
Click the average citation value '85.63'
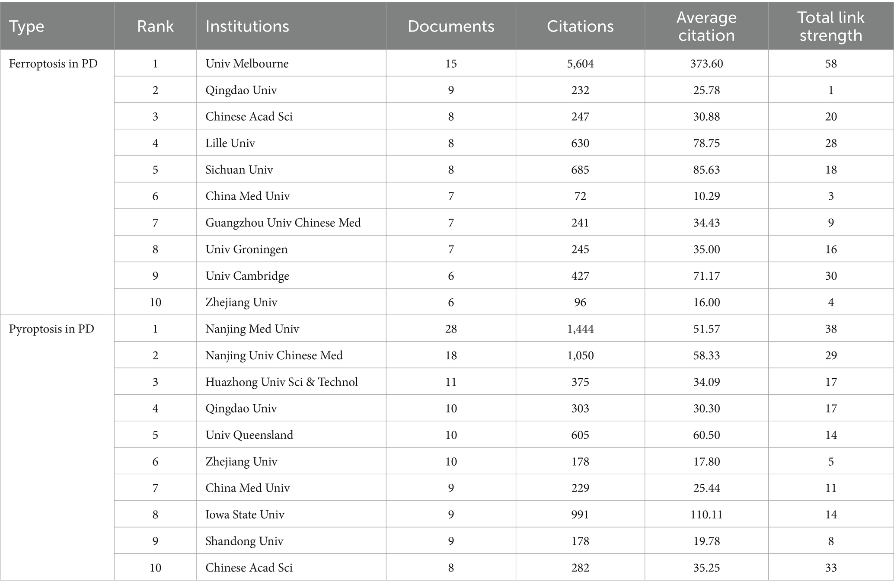[x=706, y=170]
